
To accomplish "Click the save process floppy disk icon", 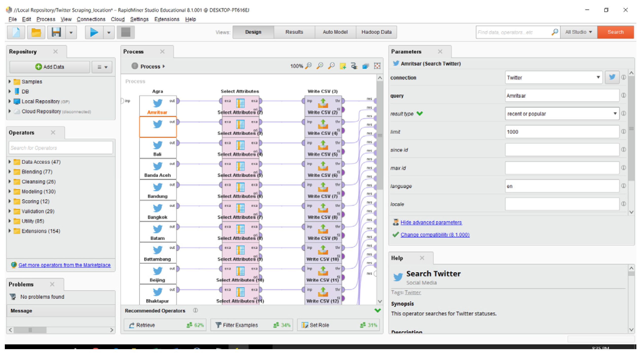I will point(56,32).
